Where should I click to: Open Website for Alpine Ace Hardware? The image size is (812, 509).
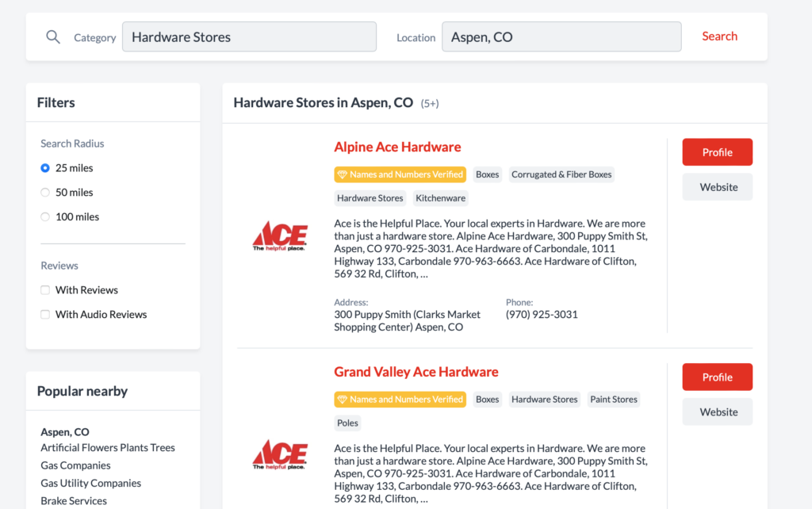point(717,187)
